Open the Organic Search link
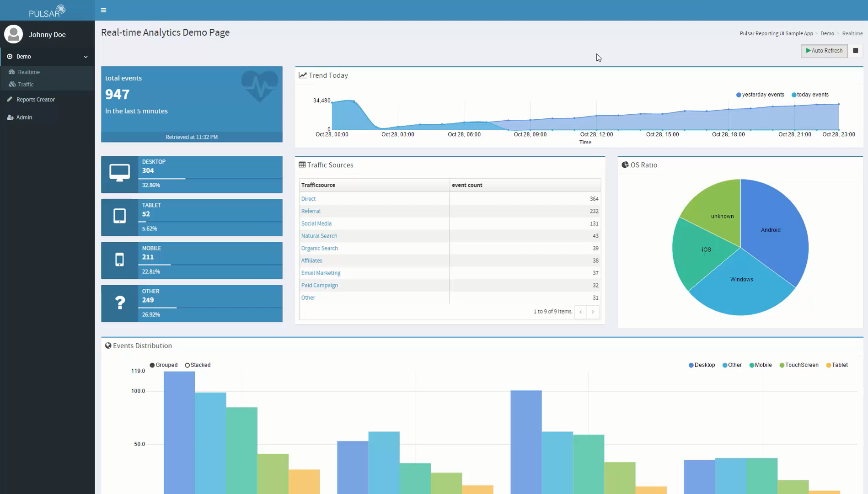Screen dimensions: 868x494 click(x=319, y=248)
